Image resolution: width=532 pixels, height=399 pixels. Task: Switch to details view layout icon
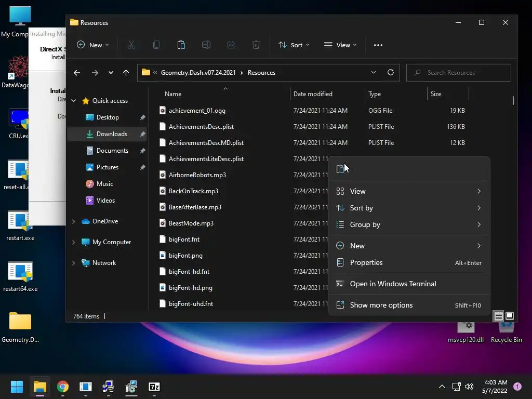pyautogui.click(x=498, y=316)
